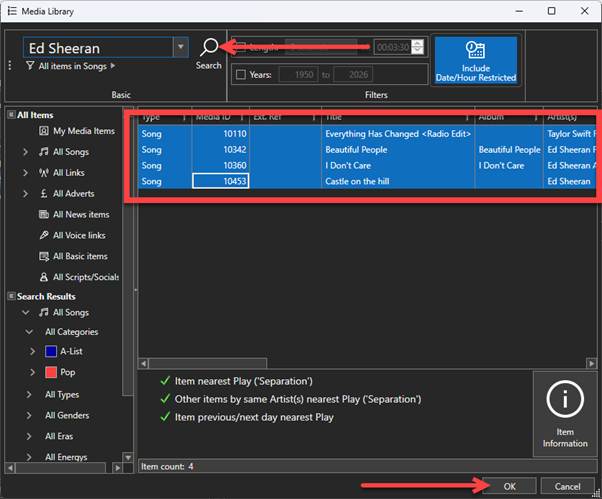
Task: Click the results grid horizontal scrollbar thumb
Action: [x=207, y=363]
